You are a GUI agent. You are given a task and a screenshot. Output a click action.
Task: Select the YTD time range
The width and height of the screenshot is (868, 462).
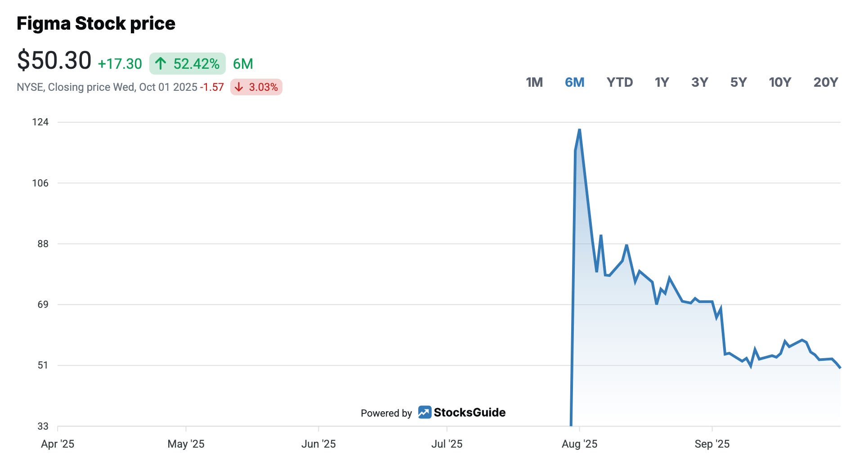click(x=621, y=83)
